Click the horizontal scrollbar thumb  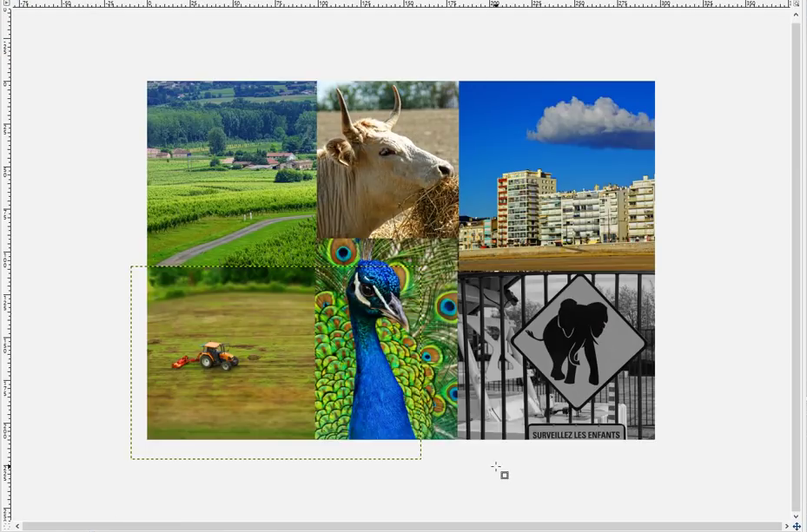pyautogui.click(x=400, y=526)
